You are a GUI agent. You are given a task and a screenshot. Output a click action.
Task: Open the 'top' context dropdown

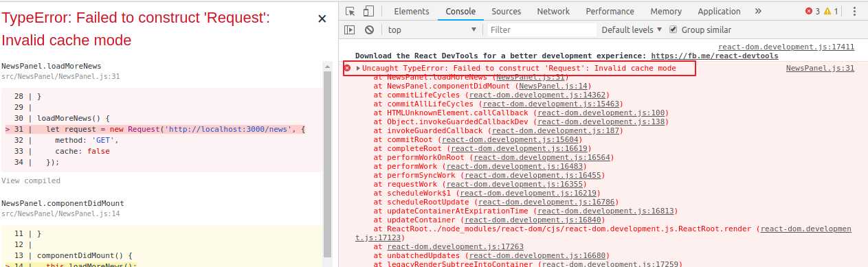coord(432,30)
